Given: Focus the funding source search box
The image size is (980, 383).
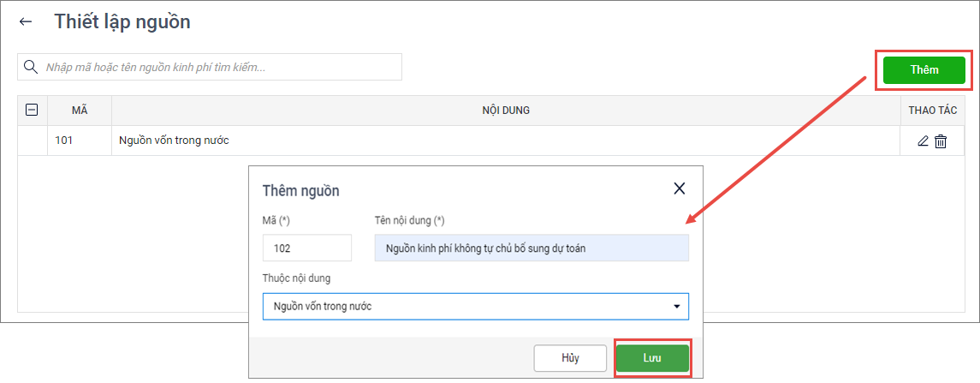Looking at the screenshot, I should pyautogui.click(x=221, y=67).
